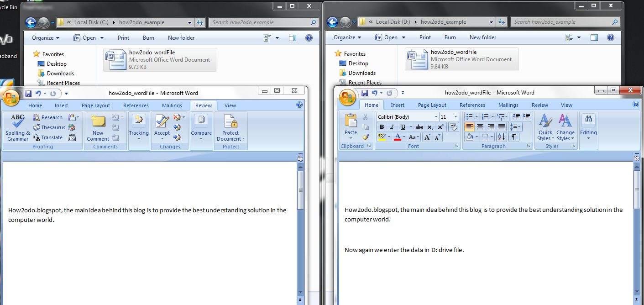Decrease indent in Paragraph group
The width and height of the screenshot is (644, 305).
tap(516, 117)
